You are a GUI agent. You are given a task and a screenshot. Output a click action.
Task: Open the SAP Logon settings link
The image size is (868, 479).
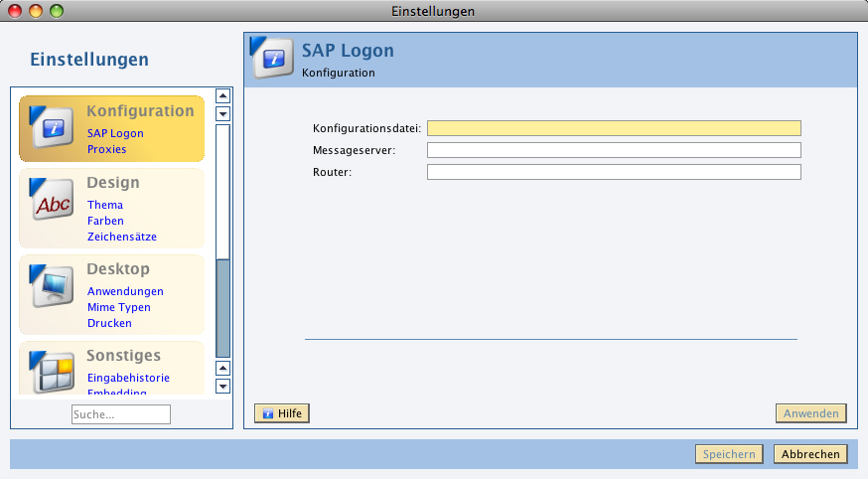pyautogui.click(x=115, y=133)
